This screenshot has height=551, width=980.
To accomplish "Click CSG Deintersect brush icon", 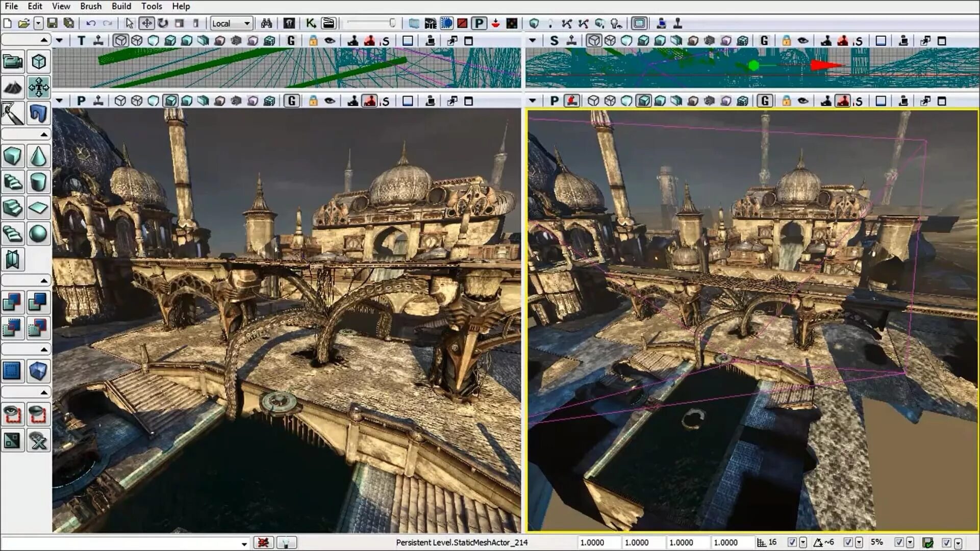I will coord(39,328).
